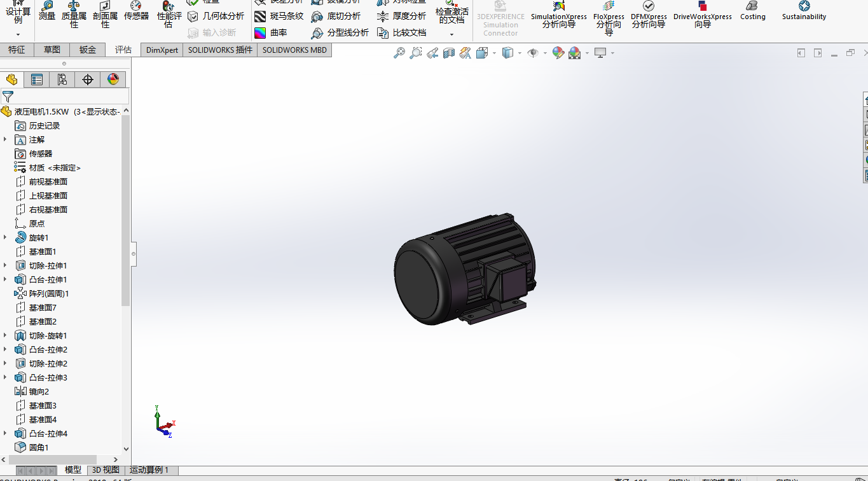Launch FloXpress analysis wizard
The height and width of the screenshot is (481, 868).
pos(609,18)
